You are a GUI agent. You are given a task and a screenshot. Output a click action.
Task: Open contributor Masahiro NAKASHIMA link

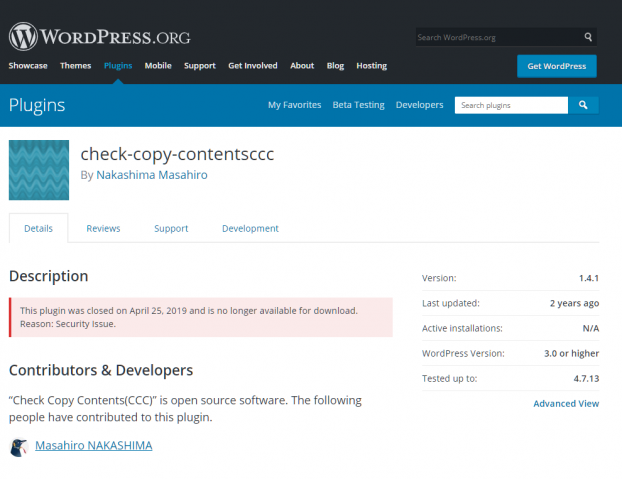[x=94, y=445]
